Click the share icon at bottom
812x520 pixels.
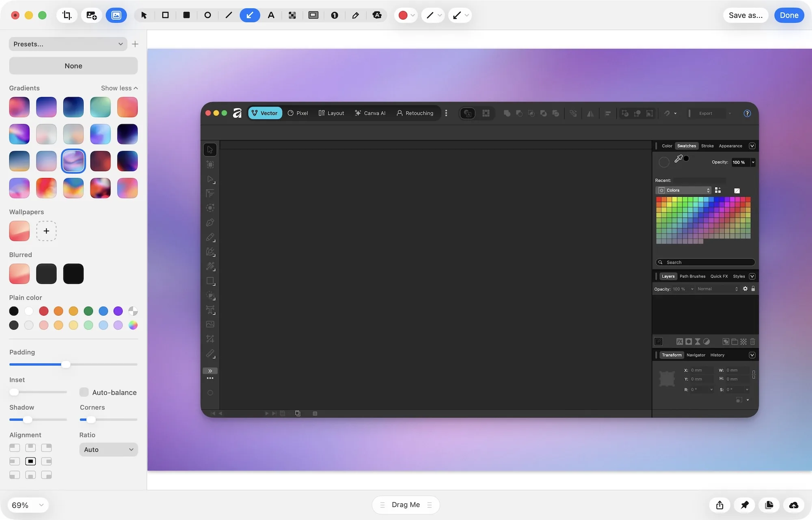coord(720,505)
